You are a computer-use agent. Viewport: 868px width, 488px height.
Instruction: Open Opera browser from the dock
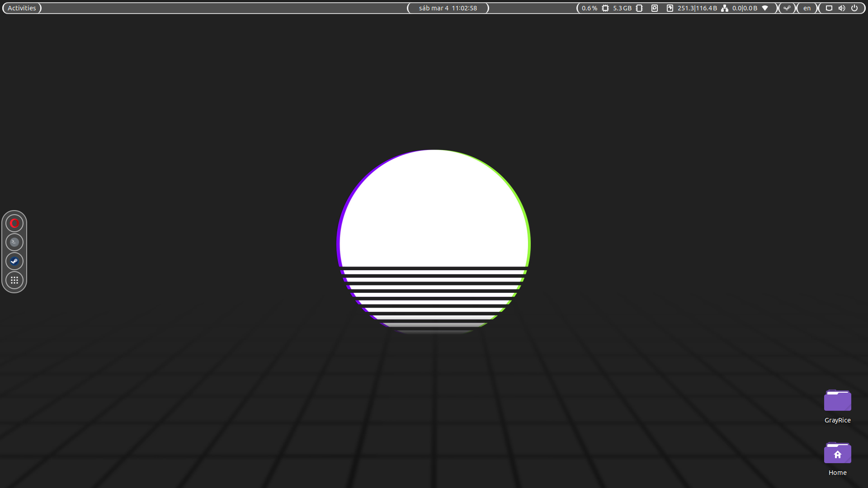click(x=14, y=223)
